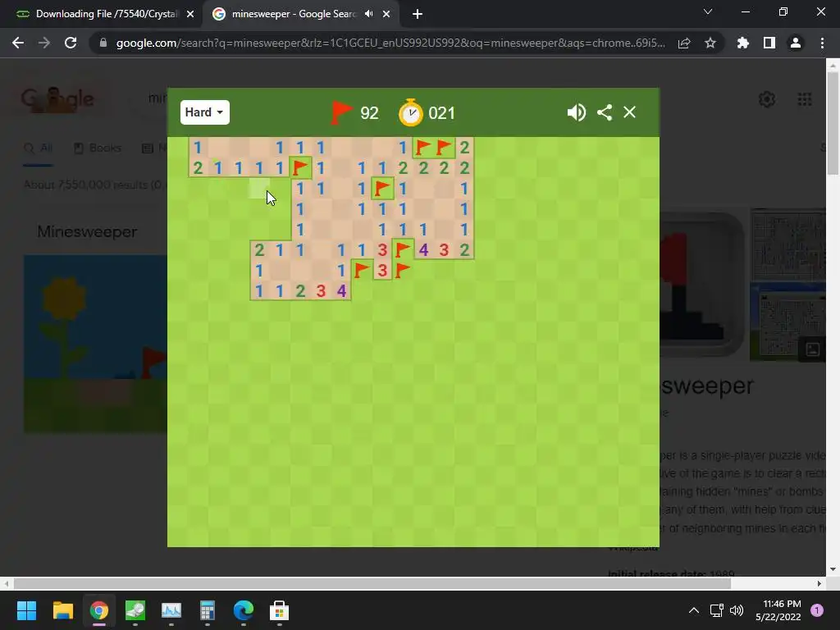This screenshot has height=630, width=840.
Task: Open Google settings gear icon
Action: click(x=767, y=99)
